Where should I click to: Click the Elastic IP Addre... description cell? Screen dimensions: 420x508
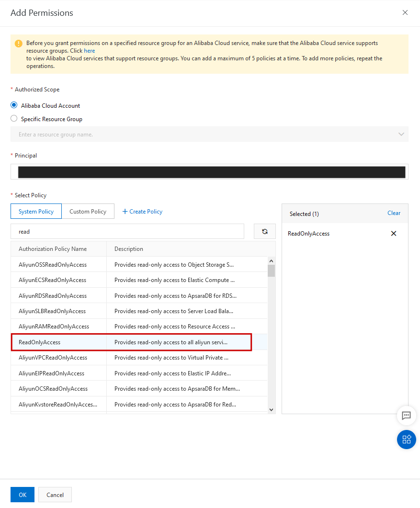[x=173, y=373]
